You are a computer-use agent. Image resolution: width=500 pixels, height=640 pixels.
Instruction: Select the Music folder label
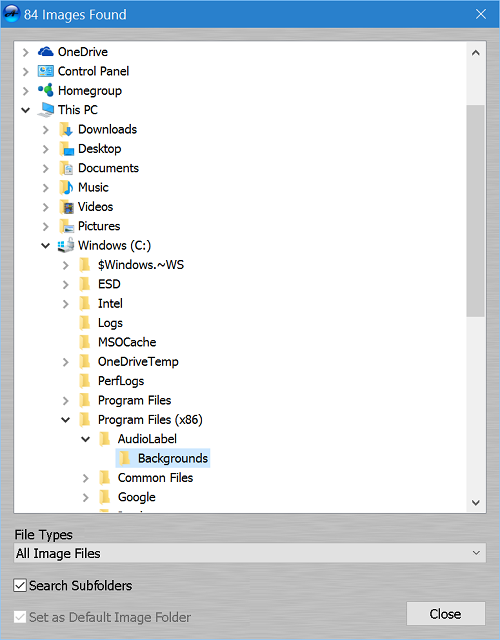point(93,188)
